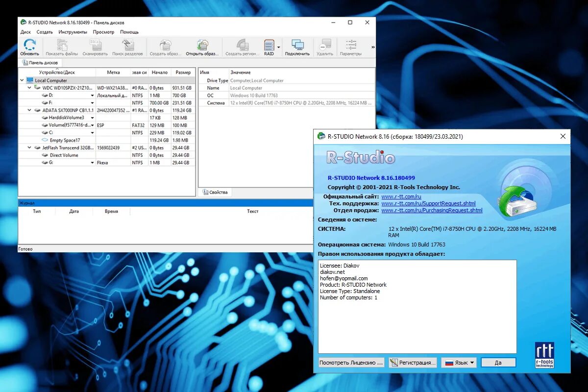588x392 pixels.
Task: Click the Обновить refresh toolbar icon
Action: (x=30, y=45)
